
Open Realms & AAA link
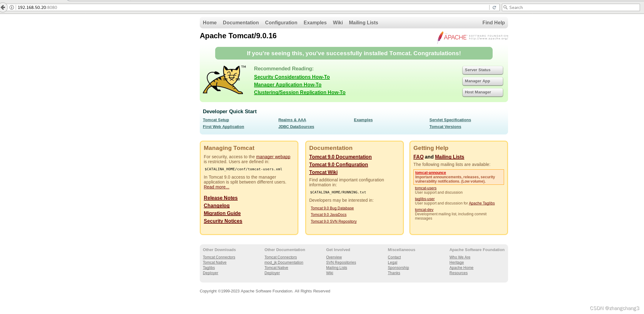pos(292,120)
